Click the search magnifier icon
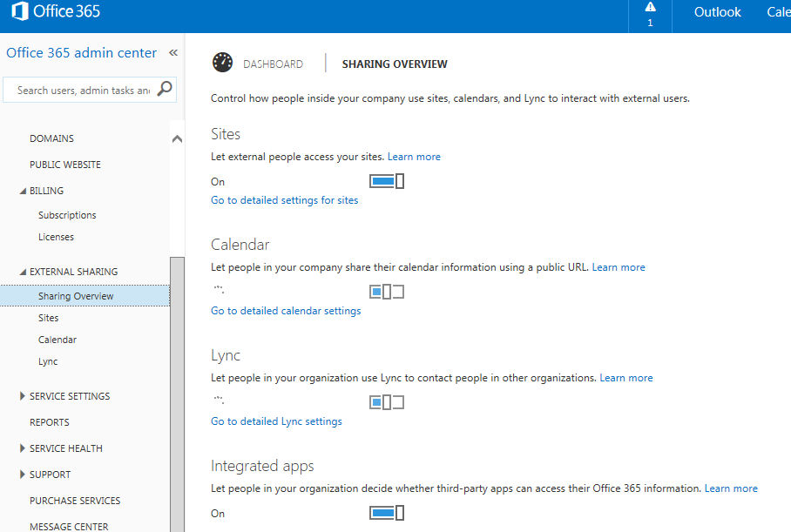This screenshot has width=791, height=532. (165, 90)
